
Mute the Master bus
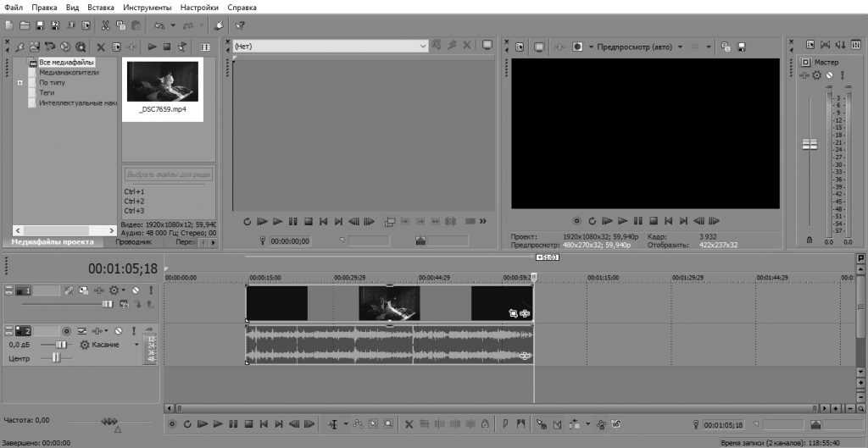click(829, 75)
